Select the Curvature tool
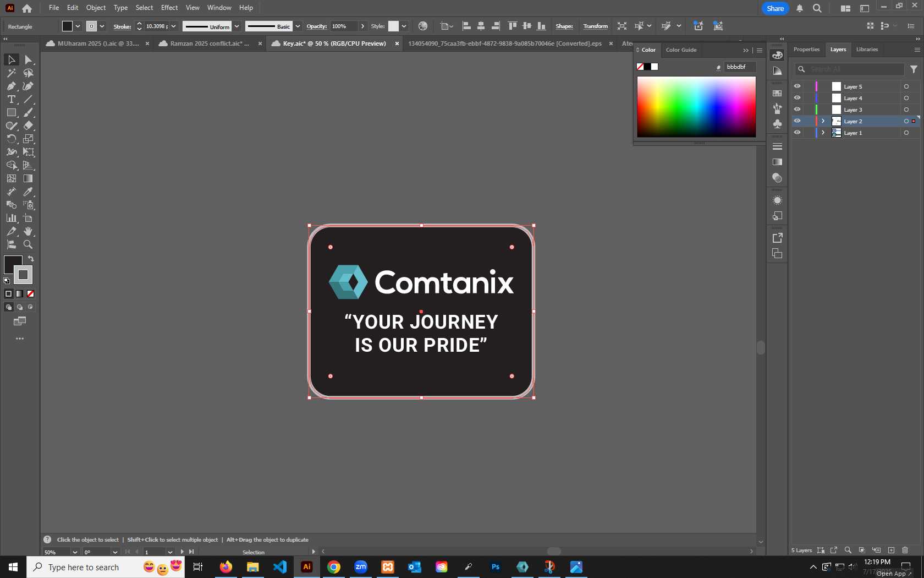924x578 pixels. click(29, 86)
